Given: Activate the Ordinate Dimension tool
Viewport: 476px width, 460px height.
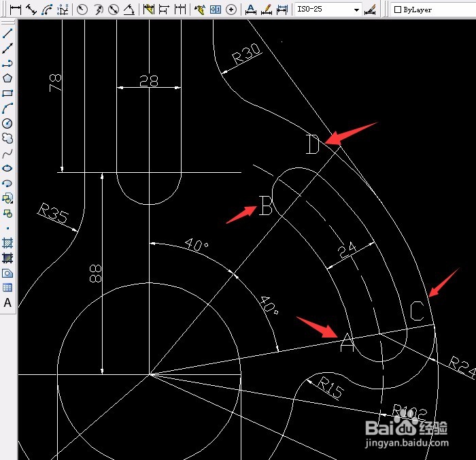Looking at the screenshot, I should (x=63, y=10).
